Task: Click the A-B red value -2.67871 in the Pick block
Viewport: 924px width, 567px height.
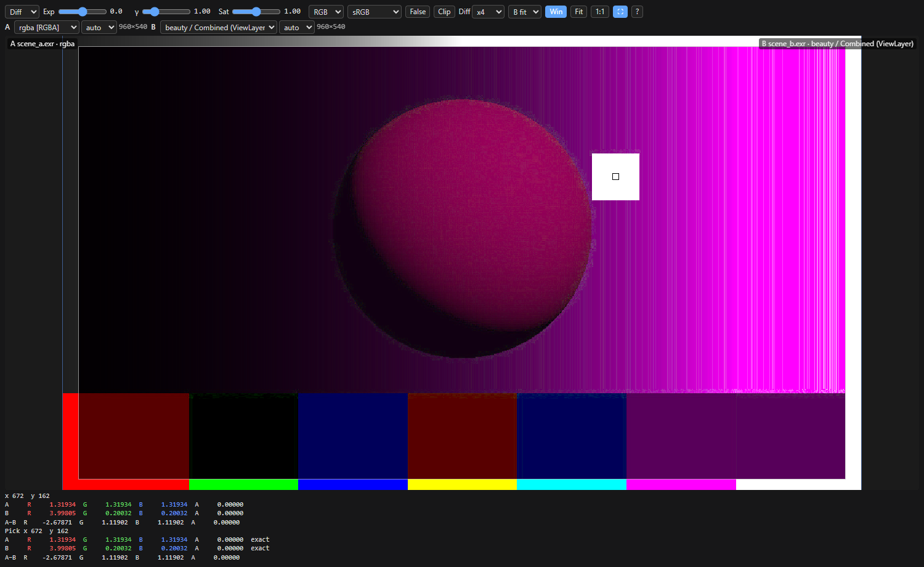Action: (x=57, y=557)
